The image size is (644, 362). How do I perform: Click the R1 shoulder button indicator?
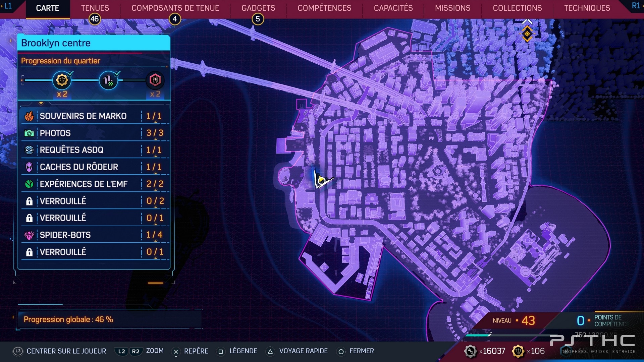[x=636, y=6]
